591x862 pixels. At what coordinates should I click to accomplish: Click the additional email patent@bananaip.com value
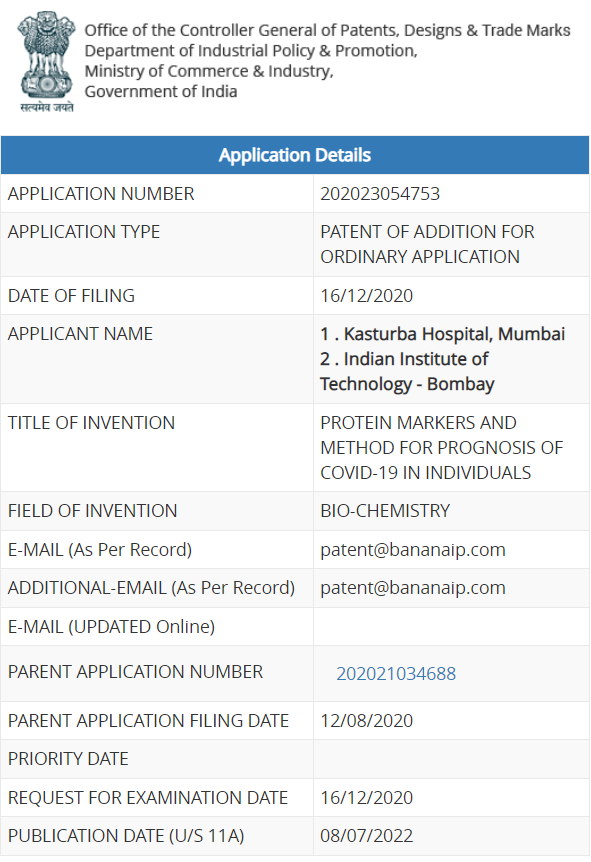[412, 588]
